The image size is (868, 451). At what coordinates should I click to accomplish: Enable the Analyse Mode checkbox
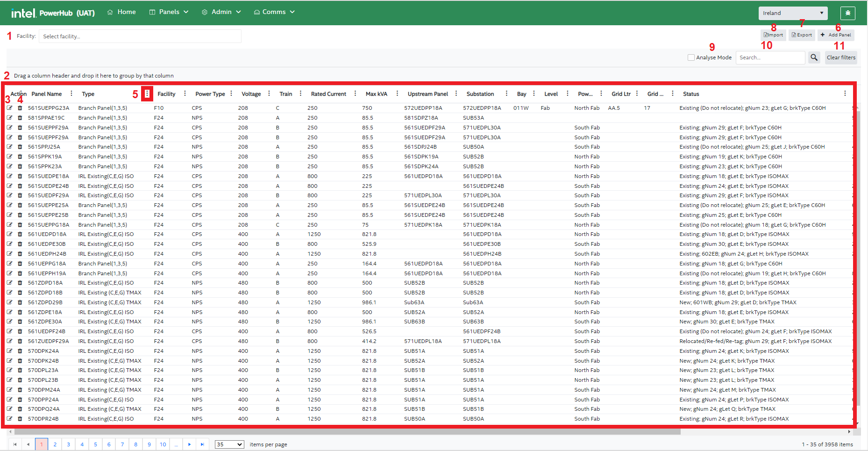(691, 57)
